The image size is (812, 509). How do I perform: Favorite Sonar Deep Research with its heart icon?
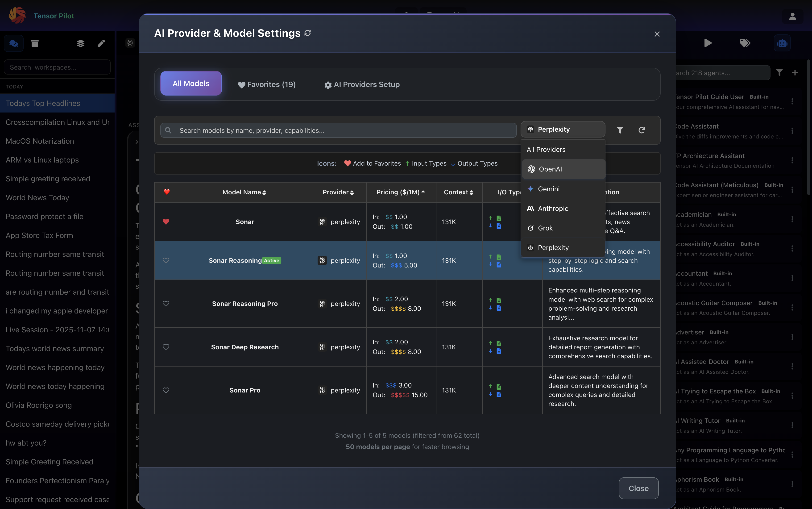[166, 347]
